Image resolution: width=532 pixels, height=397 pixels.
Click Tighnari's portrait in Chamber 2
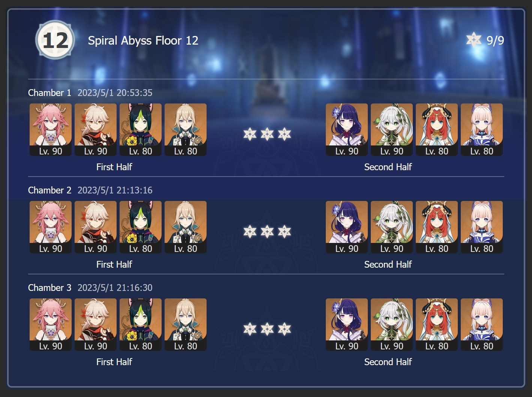click(x=141, y=227)
